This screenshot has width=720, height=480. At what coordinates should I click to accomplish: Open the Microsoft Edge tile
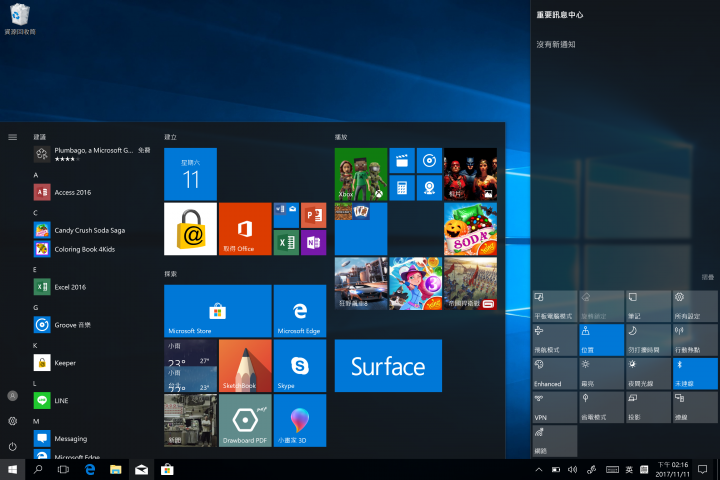(x=300, y=311)
